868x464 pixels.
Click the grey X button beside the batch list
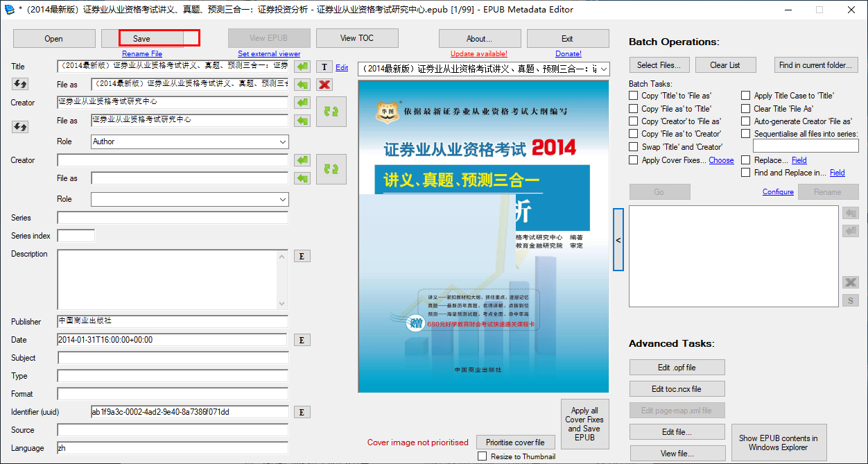point(851,282)
